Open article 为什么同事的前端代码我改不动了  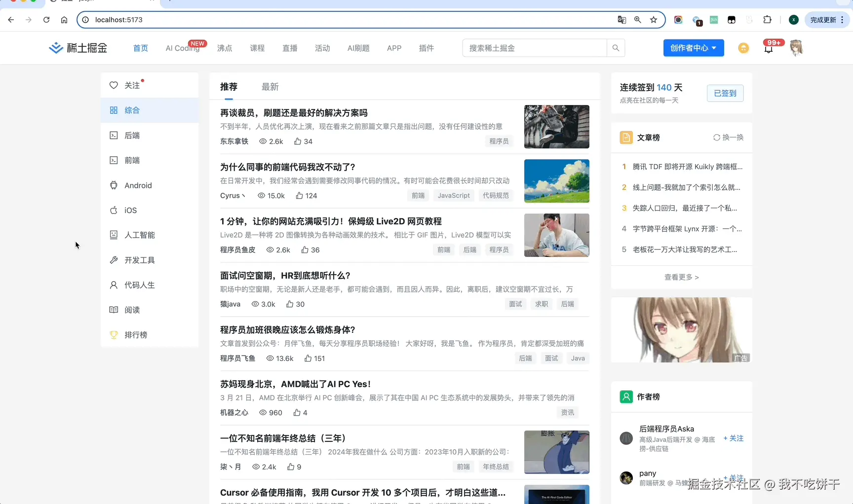(x=287, y=167)
